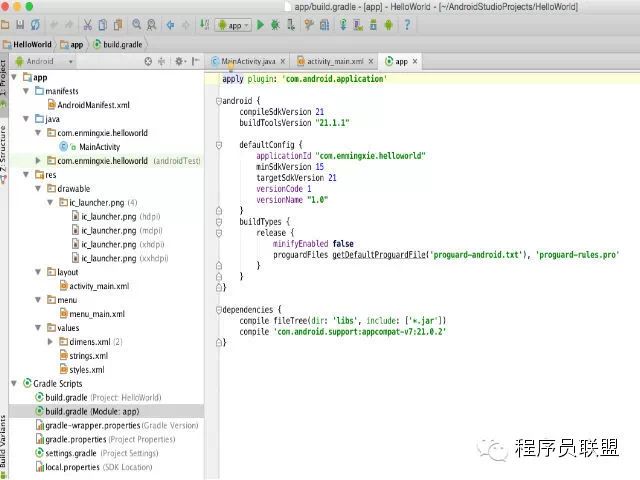Click the Replace search icon

(151, 25)
